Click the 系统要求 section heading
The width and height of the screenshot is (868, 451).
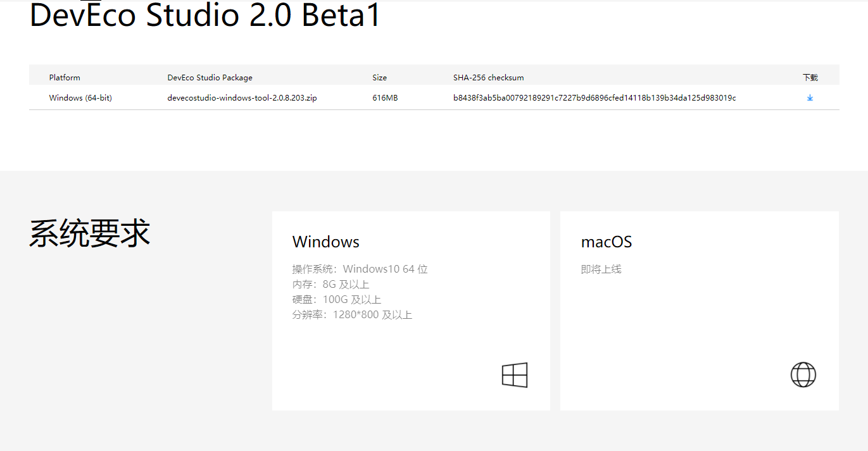[89, 233]
